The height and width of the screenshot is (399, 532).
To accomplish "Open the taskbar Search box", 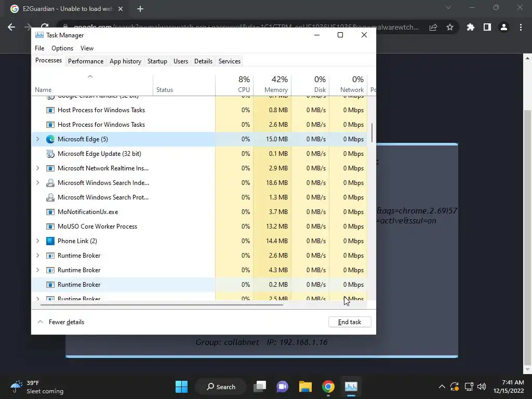I will click(x=221, y=387).
